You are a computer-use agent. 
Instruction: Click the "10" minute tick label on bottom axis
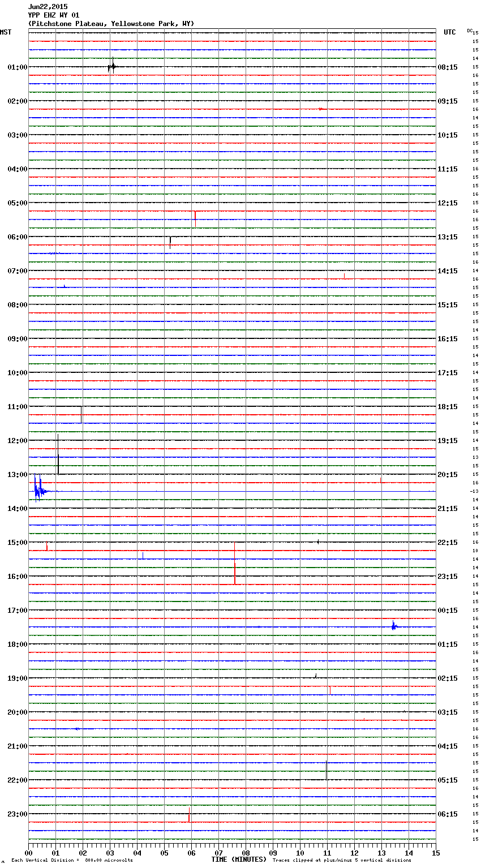(x=300, y=853)
